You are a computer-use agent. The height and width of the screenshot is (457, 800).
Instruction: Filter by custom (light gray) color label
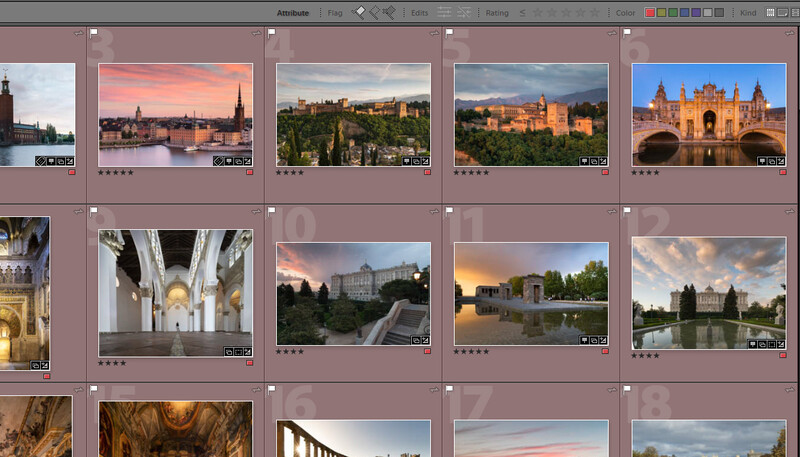tap(708, 13)
